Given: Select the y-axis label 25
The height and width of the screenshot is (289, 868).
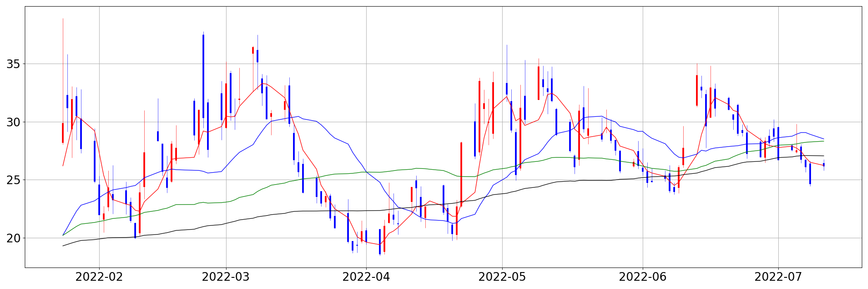Looking at the screenshot, I should (x=13, y=180).
